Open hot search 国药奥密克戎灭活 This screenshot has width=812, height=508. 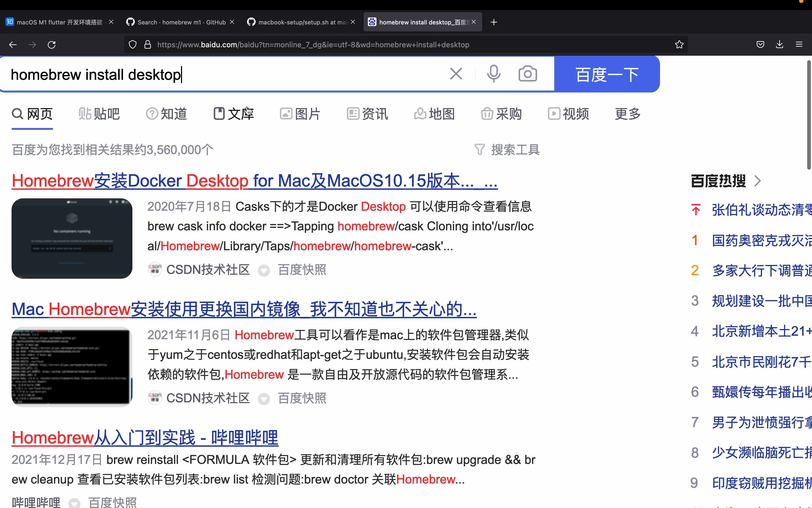[762, 240]
